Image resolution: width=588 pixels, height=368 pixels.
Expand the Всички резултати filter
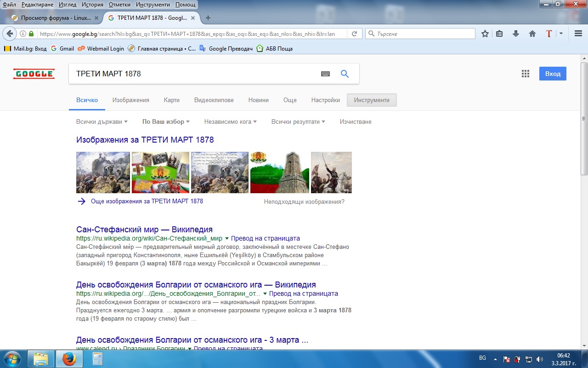[x=298, y=121]
